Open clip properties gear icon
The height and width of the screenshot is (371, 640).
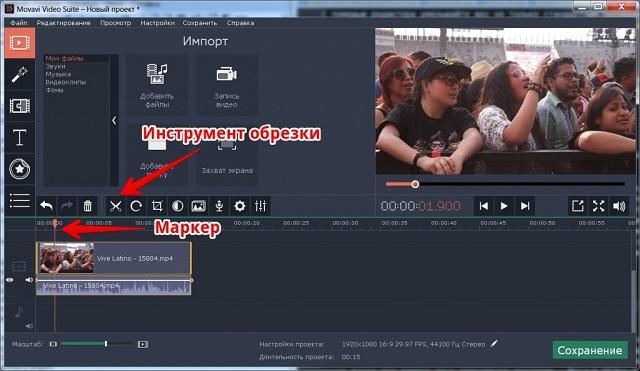(x=240, y=206)
